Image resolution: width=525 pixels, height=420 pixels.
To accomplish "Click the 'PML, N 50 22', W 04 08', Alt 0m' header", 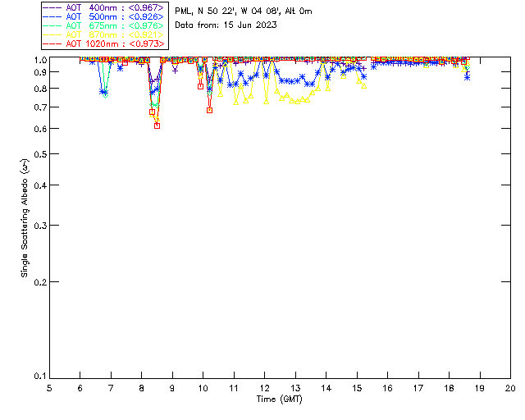I will point(244,11).
